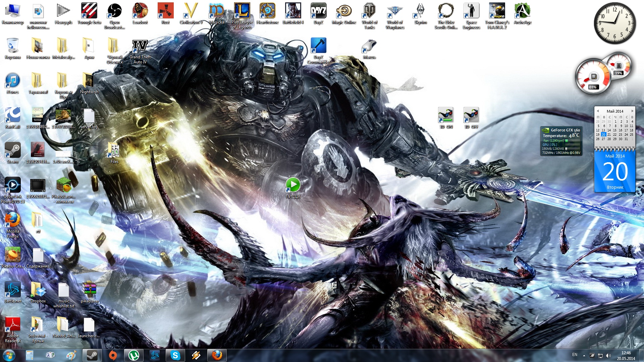This screenshot has height=362, width=644.
Task: Switch to uTorrent in the taskbar
Action: point(134,355)
